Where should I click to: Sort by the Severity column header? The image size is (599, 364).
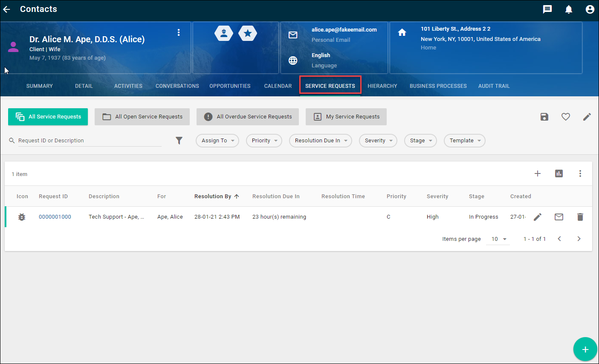click(x=437, y=196)
